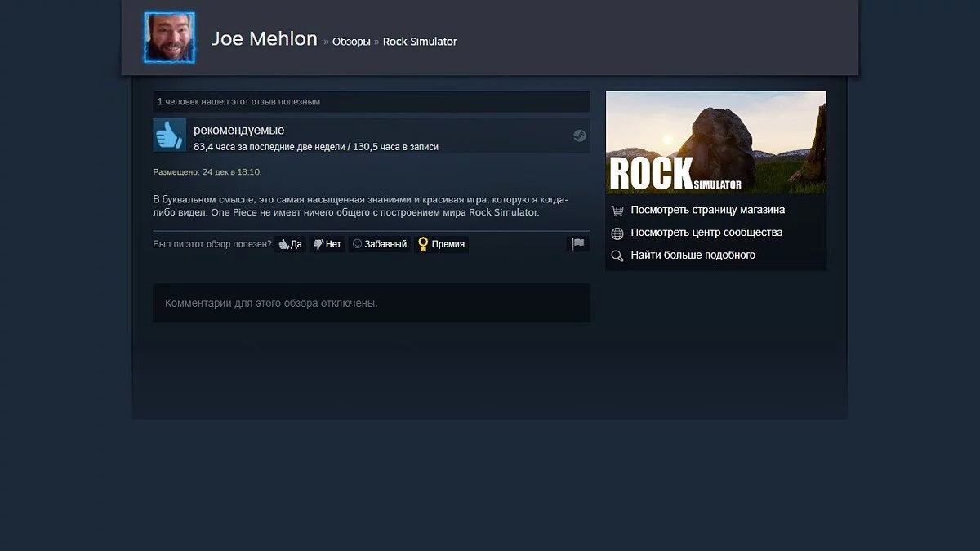Viewport: 980px width, 551px height.
Task: Click the 'Был ли этот обзор полезен?' text
Action: coord(212,244)
